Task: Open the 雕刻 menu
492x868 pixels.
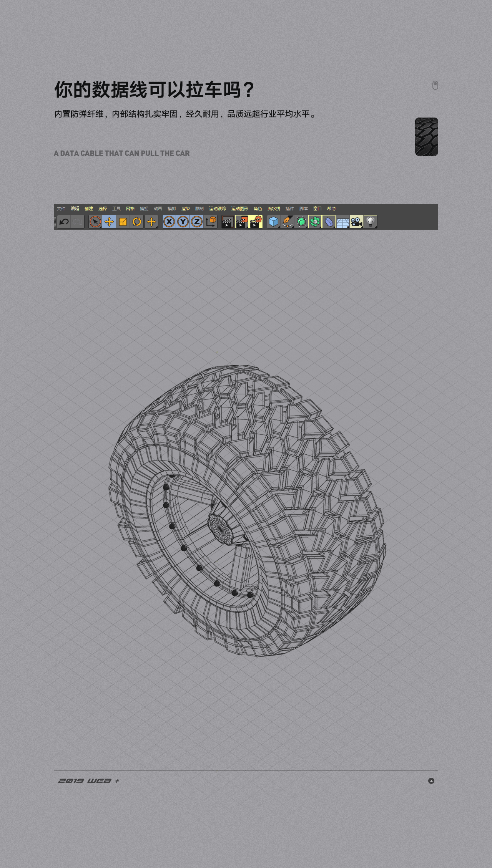Action: click(x=199, y=209)
